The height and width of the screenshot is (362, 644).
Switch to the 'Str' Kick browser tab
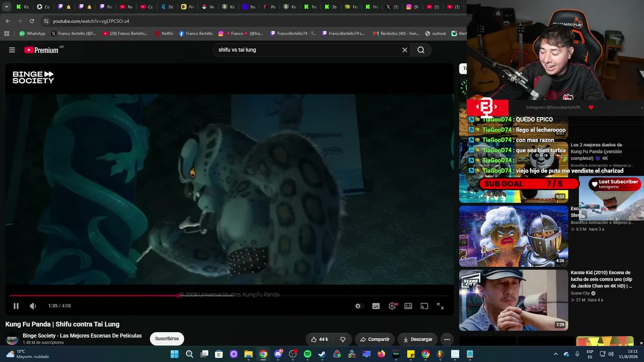pos(331,7)
